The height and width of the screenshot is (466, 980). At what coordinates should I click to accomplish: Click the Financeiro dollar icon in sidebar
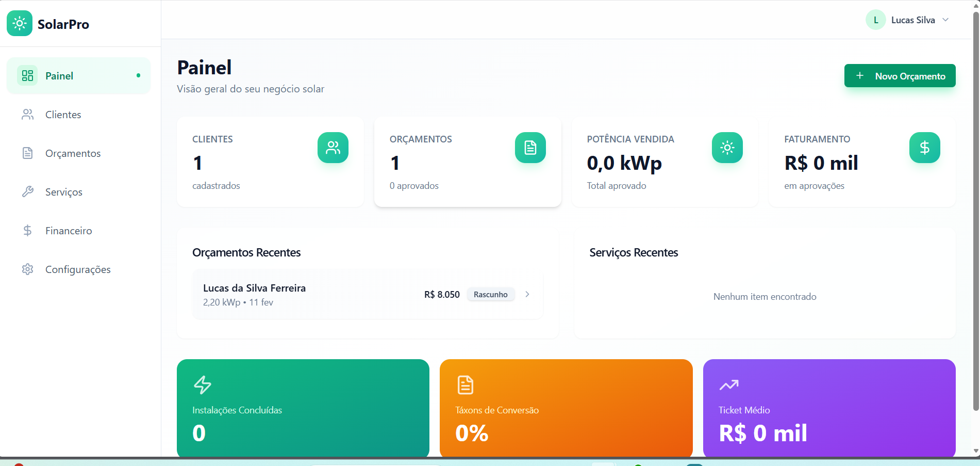(x=27, y=231)
